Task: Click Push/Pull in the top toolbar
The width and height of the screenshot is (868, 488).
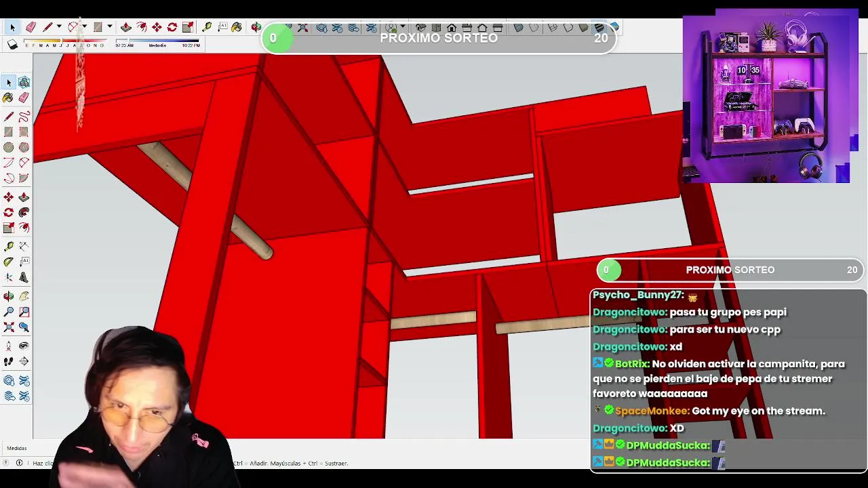Action: click(x=126, y=27)
